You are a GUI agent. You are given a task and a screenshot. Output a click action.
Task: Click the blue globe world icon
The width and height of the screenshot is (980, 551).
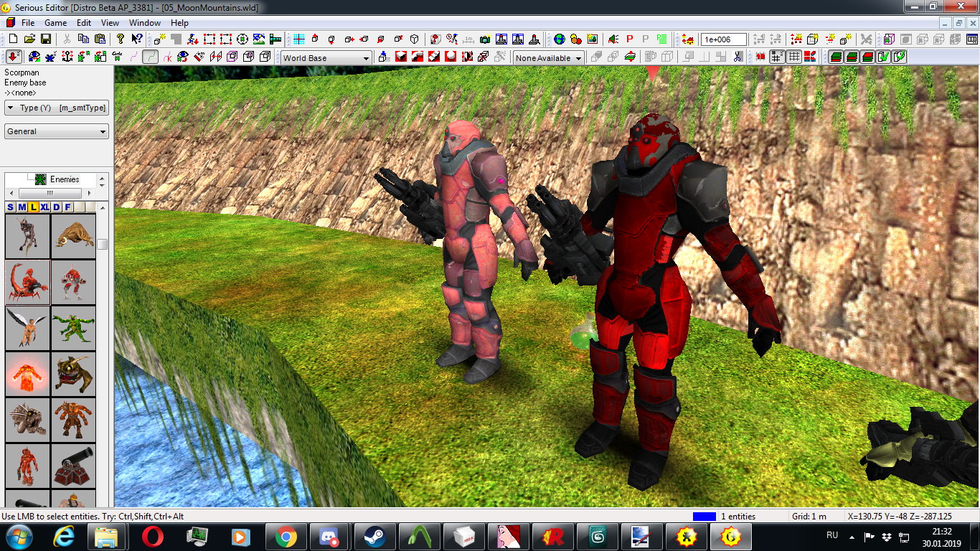(x=559, y=39)
